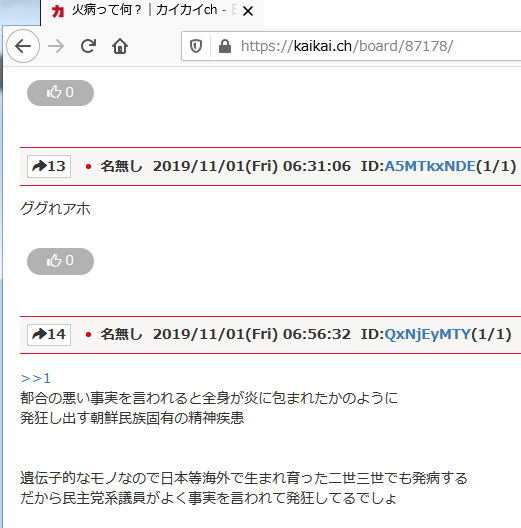This screenshot has width=521, height=528.
Task: View site security padlock information
Action: coord(225,46)
